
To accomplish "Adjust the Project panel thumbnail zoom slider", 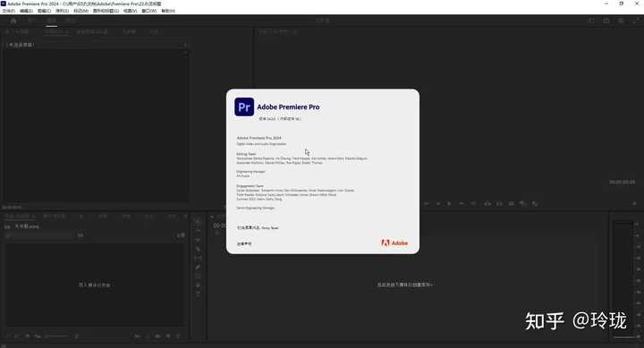I will tap(57, 336).
